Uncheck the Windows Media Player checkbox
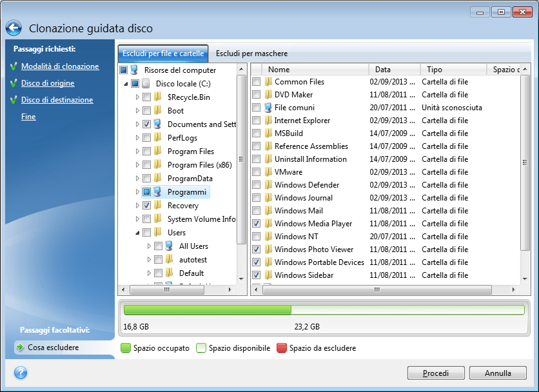Image resolution: width=539 pixels, height=392 pixels. pos(257,224)
